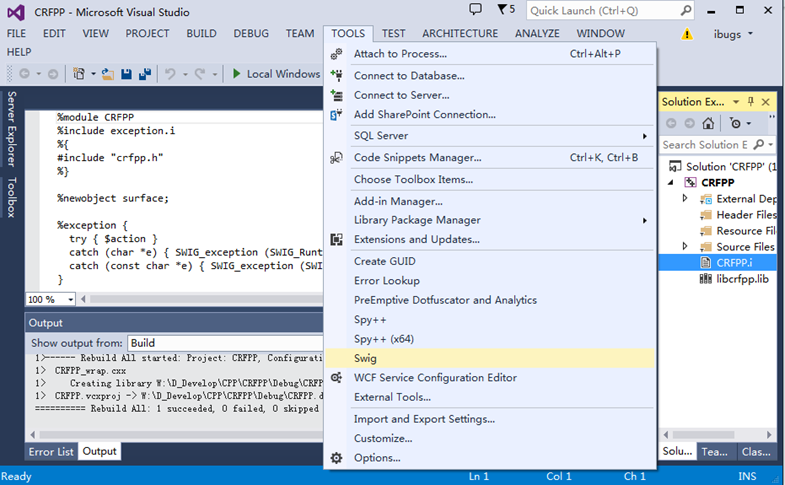Open the BUILD menu
This screenshot has width=785, height=485.
coord(201,34)
